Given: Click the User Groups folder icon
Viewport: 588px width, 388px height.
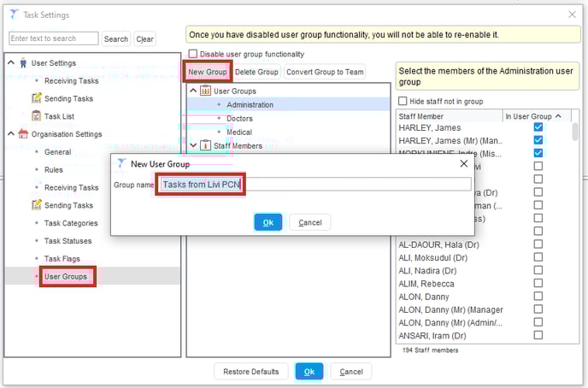Looking at the screenshot, I should tap(205, 91).
